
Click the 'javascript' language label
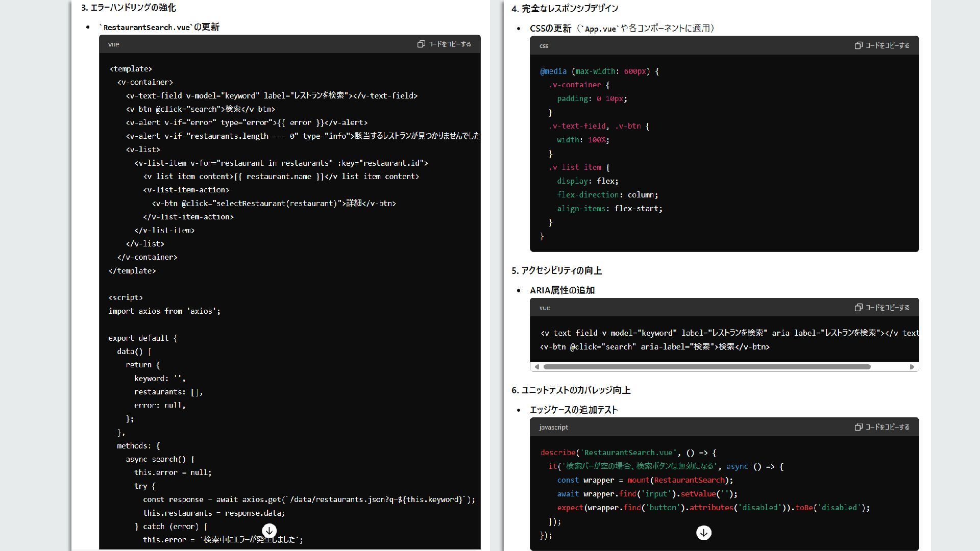(553, 428)
